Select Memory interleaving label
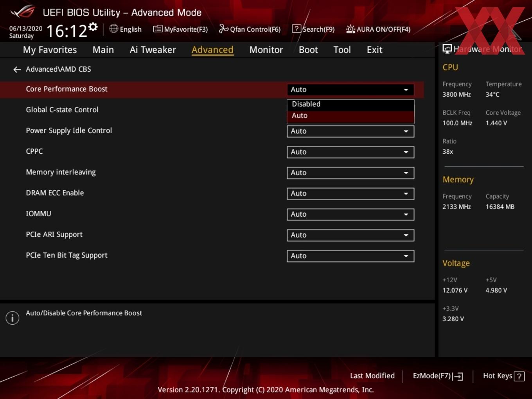 (61, 172)
